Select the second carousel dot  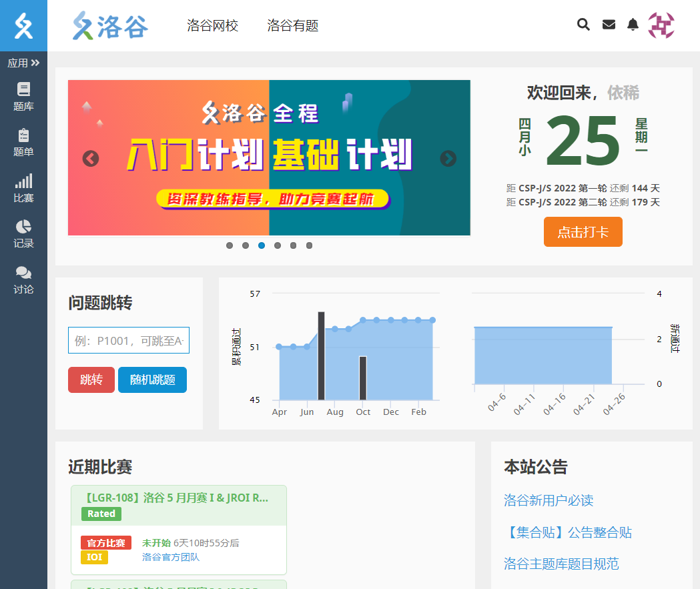tap(246, 245)
